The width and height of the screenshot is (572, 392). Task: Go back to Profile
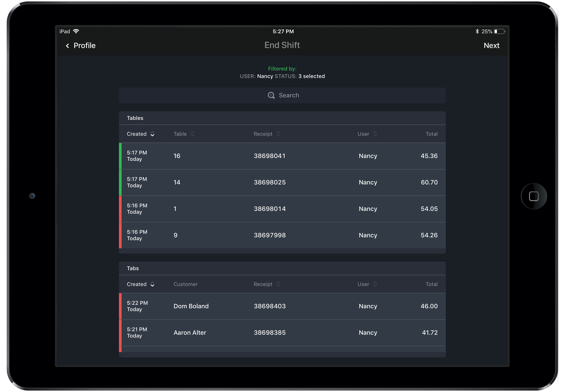(x=84, y=46)
